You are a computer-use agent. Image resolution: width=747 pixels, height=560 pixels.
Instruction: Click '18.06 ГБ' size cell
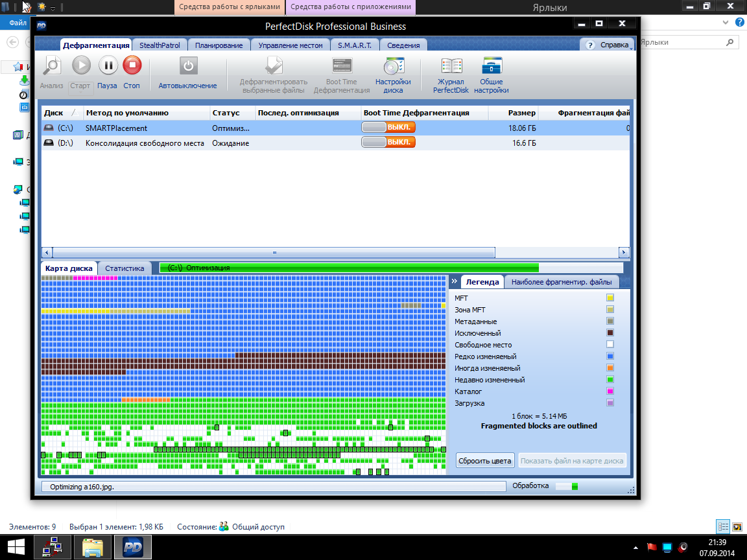pyautogui.click(x=522, y=128)
